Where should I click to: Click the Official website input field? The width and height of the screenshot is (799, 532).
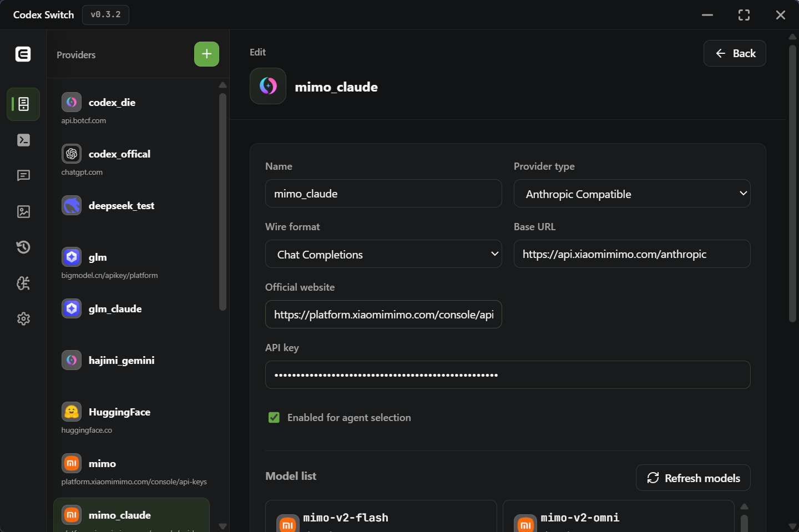coord(383,314)
